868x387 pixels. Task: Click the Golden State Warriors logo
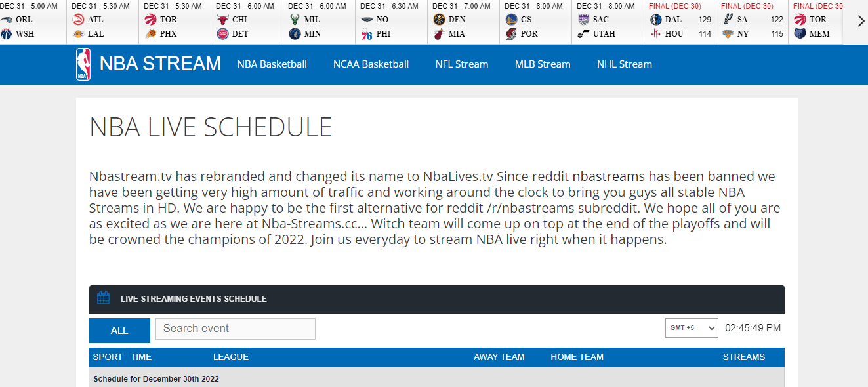click(x=511, y=20)
